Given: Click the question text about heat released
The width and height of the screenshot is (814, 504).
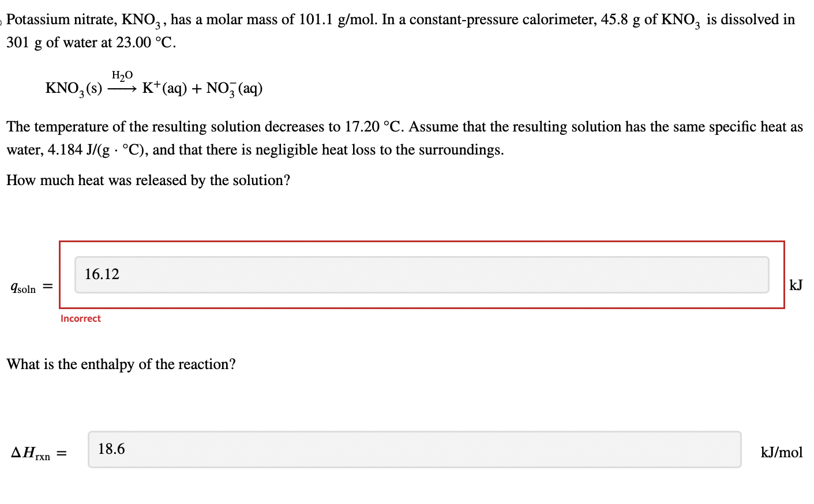Looking at the screenshot, I should pyautogui.click(x=148, y=180).
